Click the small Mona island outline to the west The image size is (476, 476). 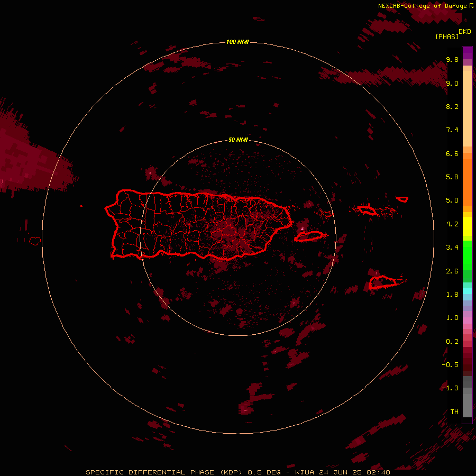click(x=35, y=241)
